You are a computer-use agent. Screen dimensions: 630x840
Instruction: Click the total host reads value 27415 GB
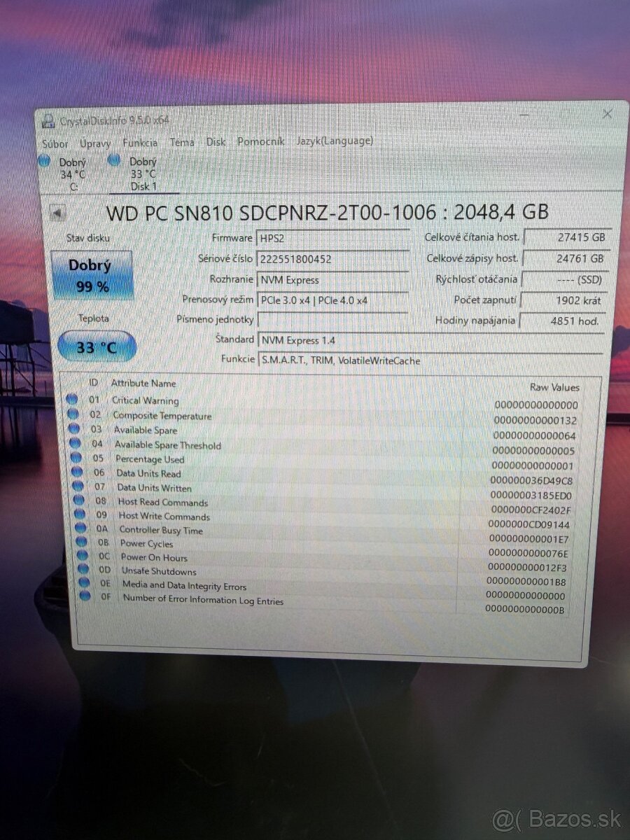click(566, 237)
